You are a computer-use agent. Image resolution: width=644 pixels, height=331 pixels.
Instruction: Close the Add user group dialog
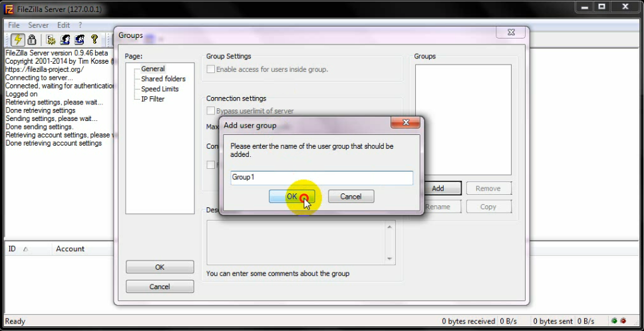[405, 122]
